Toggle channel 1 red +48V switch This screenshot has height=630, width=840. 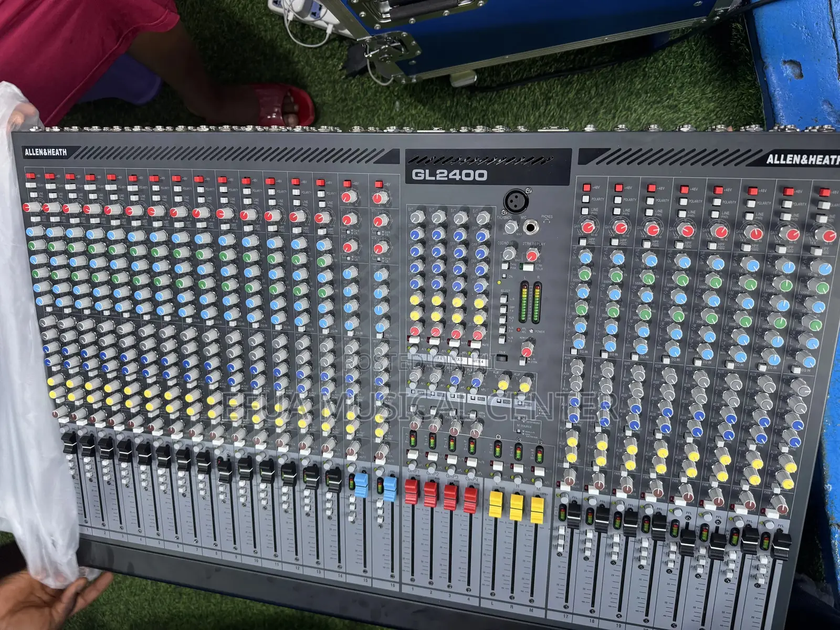click(30, 176)
